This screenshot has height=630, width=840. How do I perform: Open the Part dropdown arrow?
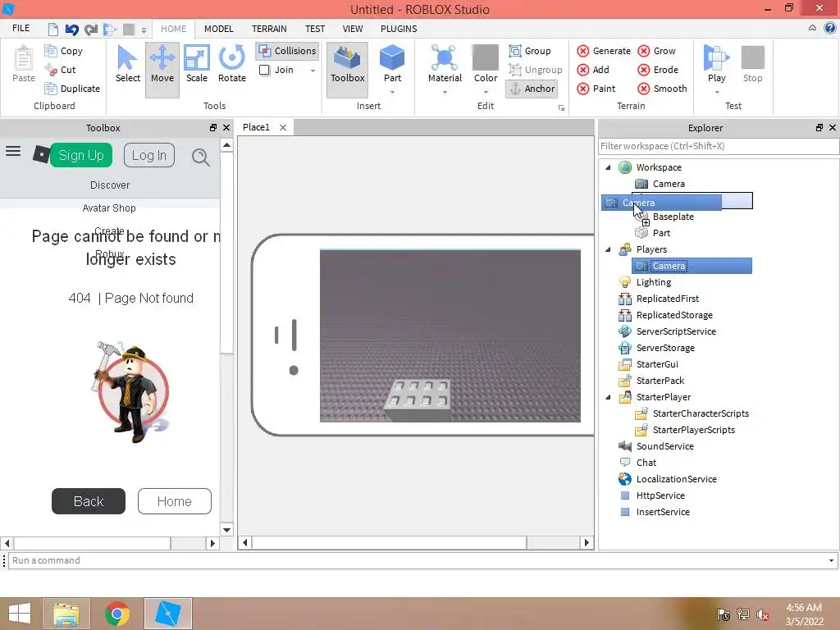coord(392,92)
